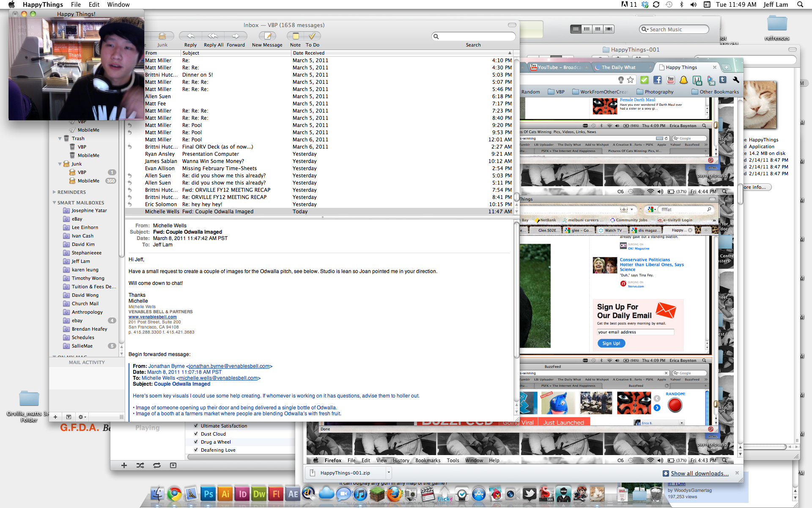812x508 pixels.
Task: Collapse the SMART MAILBOXES section
Action: point(54,203)
